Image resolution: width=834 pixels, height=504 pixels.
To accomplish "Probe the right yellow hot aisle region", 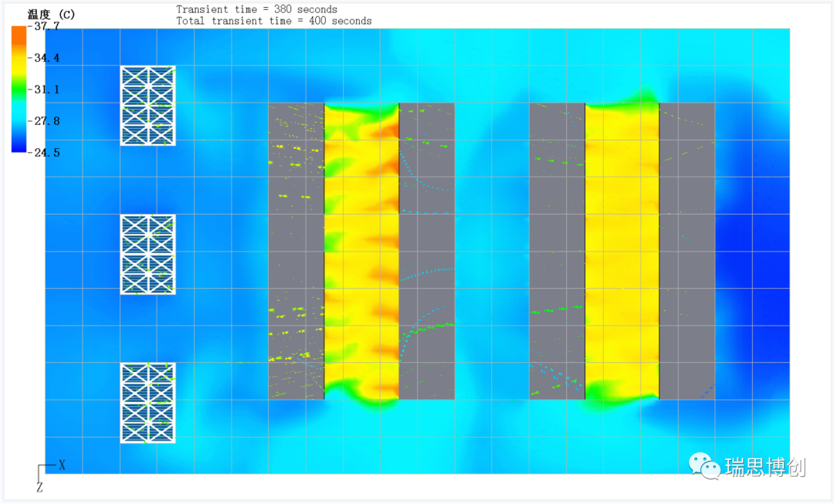I will point(622,251).
